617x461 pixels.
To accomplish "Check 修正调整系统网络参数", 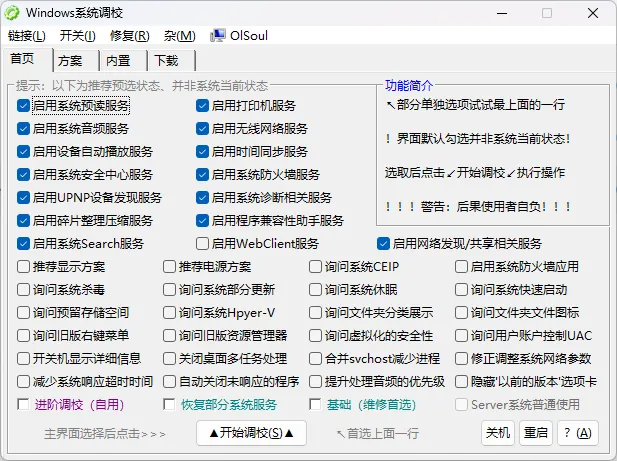I will (461, 359).
